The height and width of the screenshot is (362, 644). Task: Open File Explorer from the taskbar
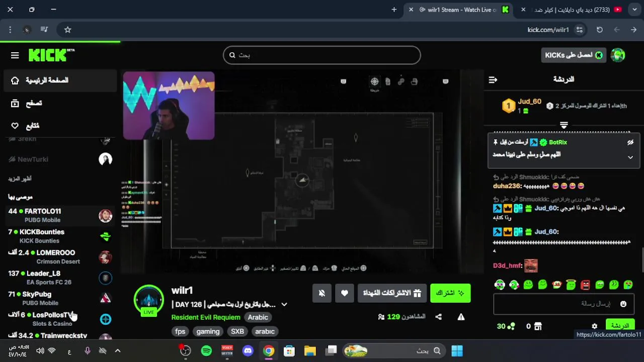310,351
